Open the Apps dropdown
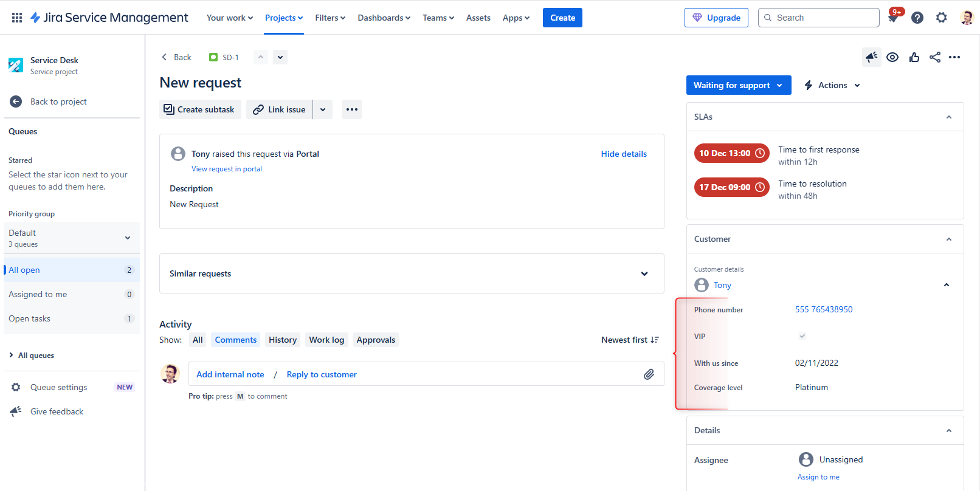The image size is (980, 491). click(x=516, y=18)
